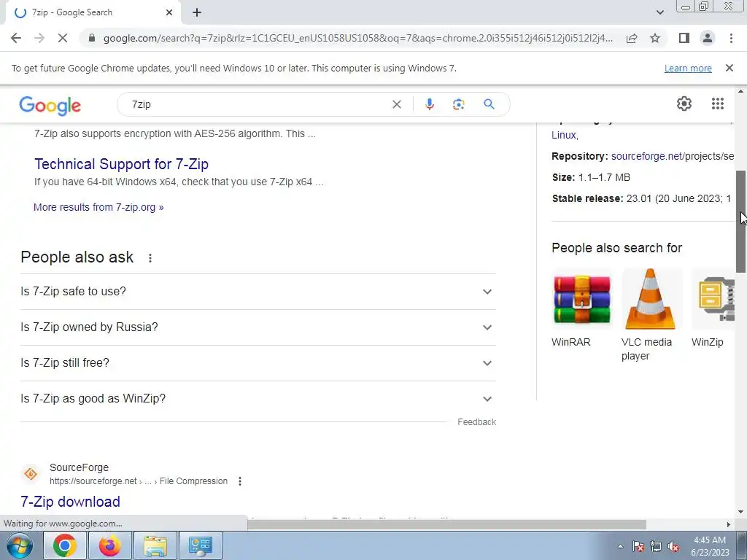747x560 pixels.
Task: Open the Google apps grid
Action: (718, 104)
